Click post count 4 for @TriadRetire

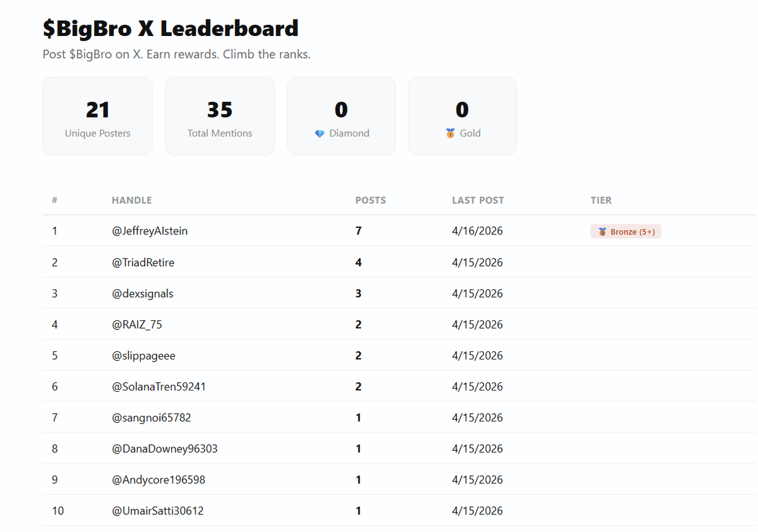[358, 262]
